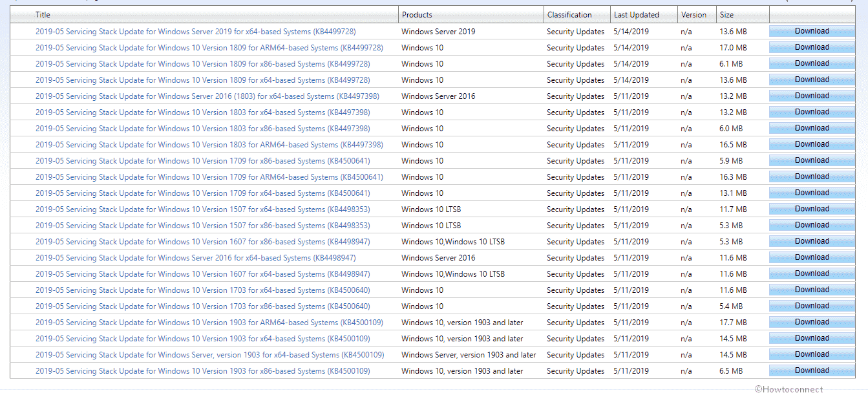Download the Version 1803 ARM64 16.5 MB update

[x=812, y=144]
